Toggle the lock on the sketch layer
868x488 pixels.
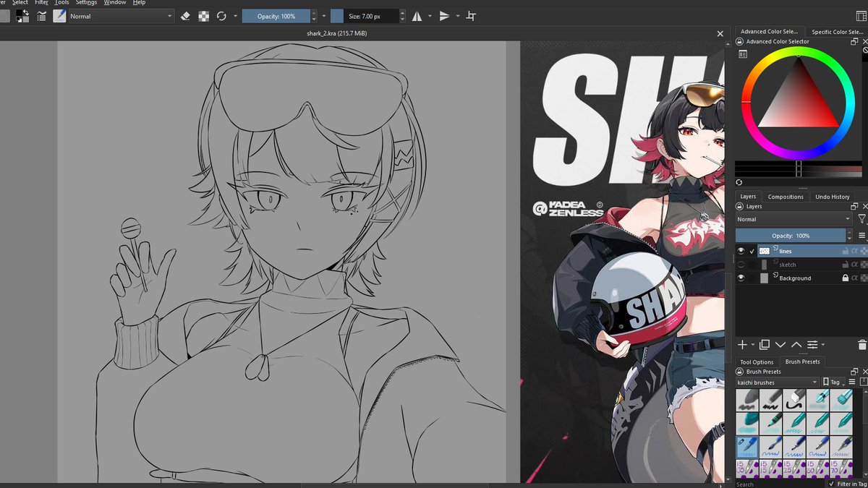845,265
